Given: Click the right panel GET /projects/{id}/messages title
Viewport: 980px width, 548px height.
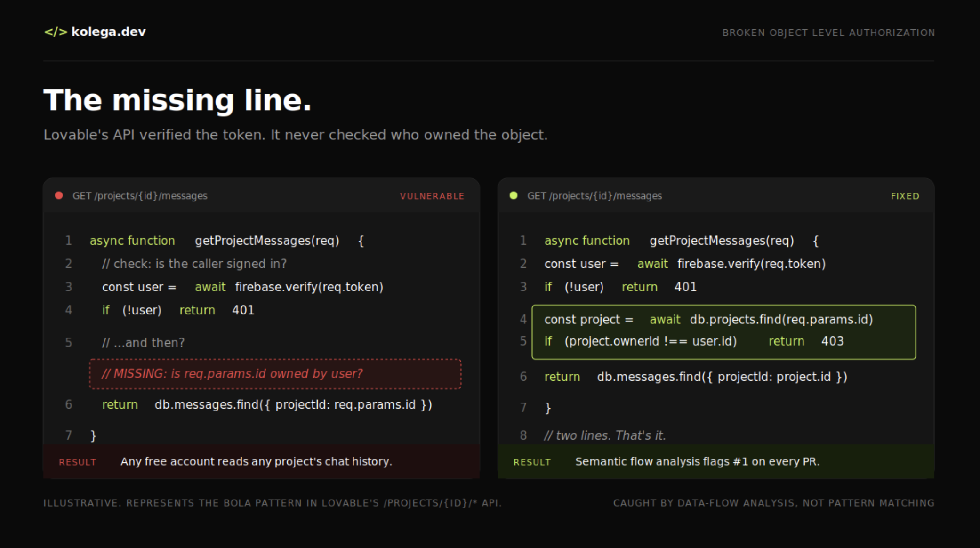Looking at the screenshot, I should tap(594, 196).
